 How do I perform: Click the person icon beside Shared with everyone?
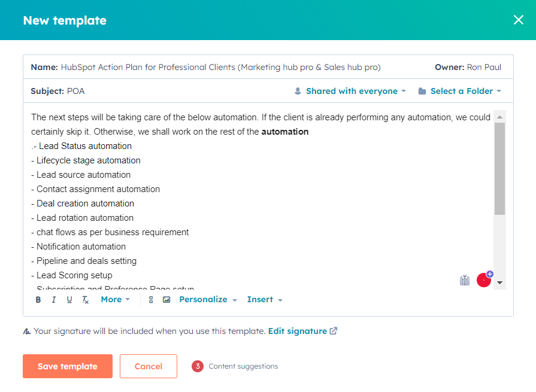[298, 91]
